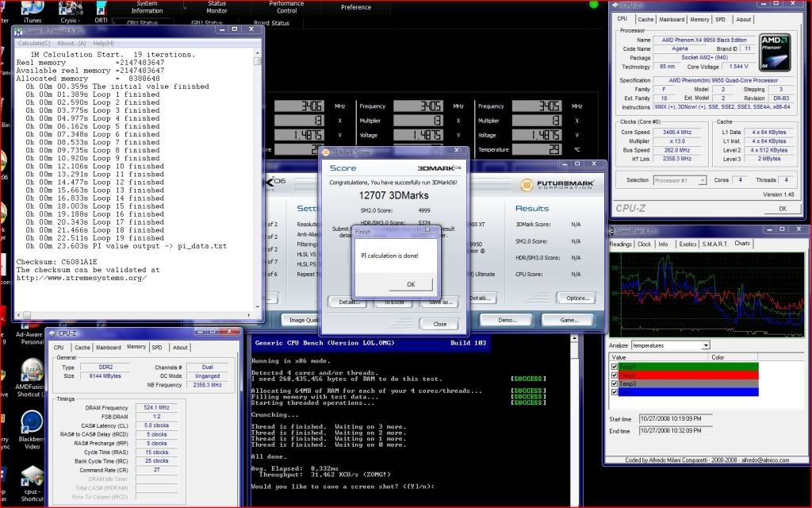Open the System Information menu in AMD OverDrive

point(147,6)
